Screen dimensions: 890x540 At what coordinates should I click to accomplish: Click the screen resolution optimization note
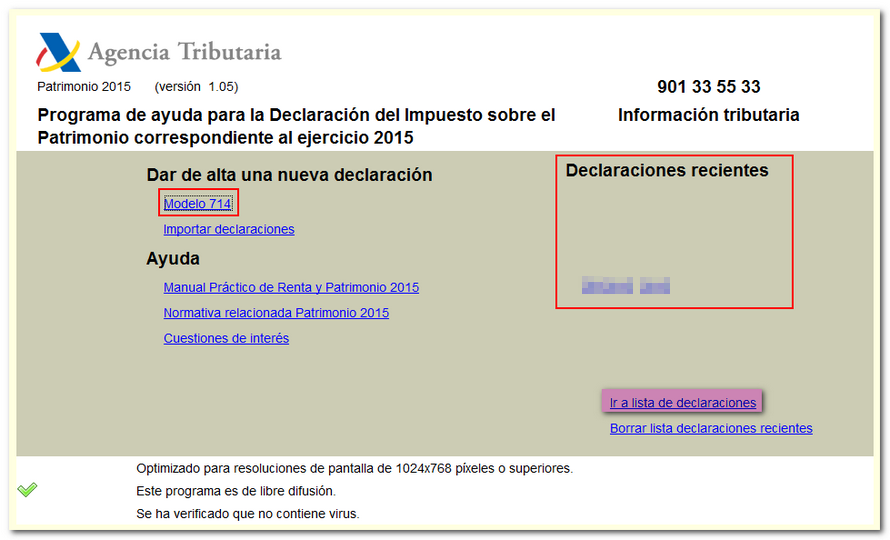(354, 468)
